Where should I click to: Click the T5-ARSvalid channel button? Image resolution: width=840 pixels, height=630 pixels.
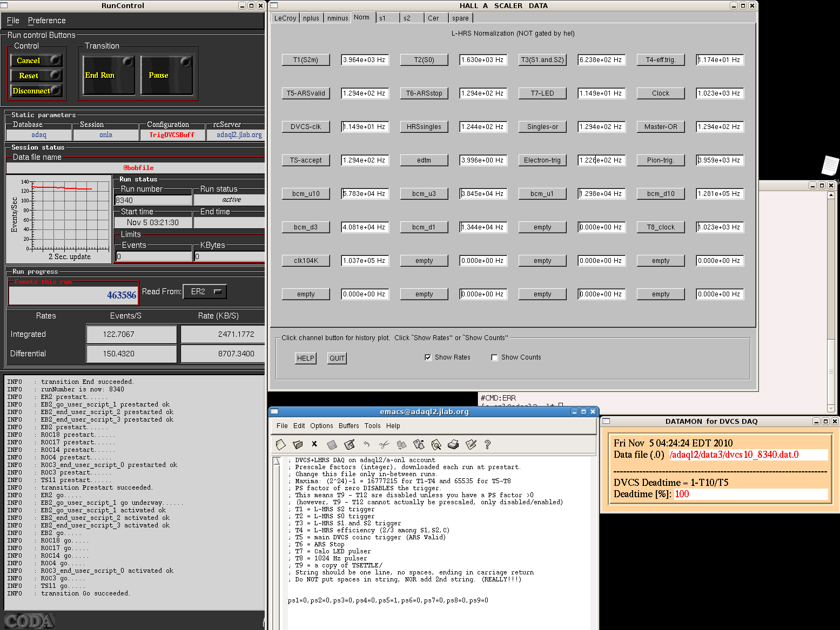pyautogui.click(x=306, y=93)
